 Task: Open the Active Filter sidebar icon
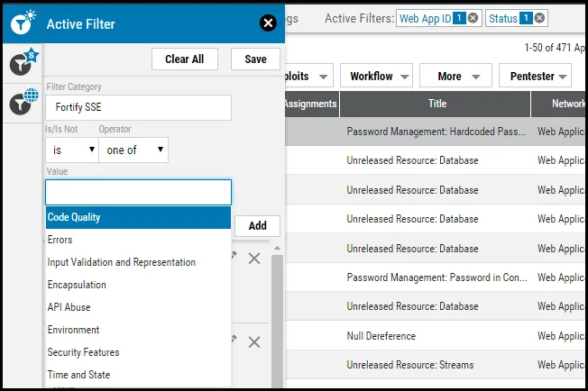coord(23,23)
